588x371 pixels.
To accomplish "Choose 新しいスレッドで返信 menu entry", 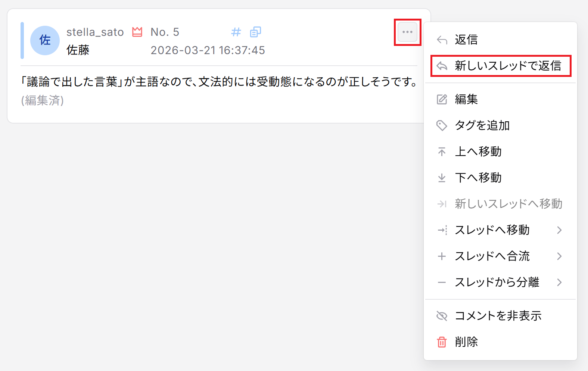I will (x=500, y=66).
